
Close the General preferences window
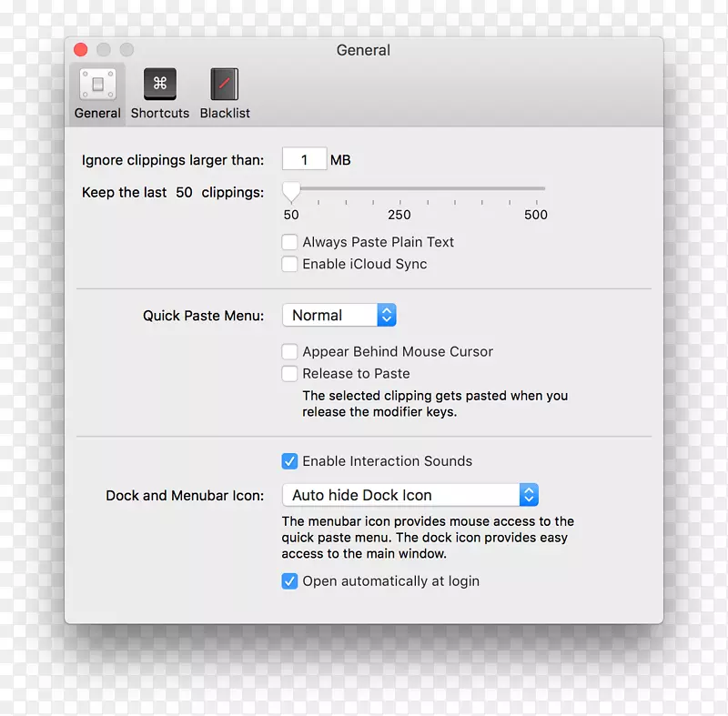tap(80, 50)
